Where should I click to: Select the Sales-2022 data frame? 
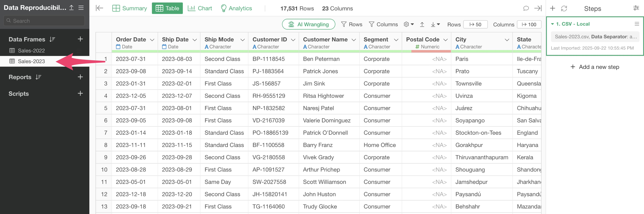[x=31, y=51]
